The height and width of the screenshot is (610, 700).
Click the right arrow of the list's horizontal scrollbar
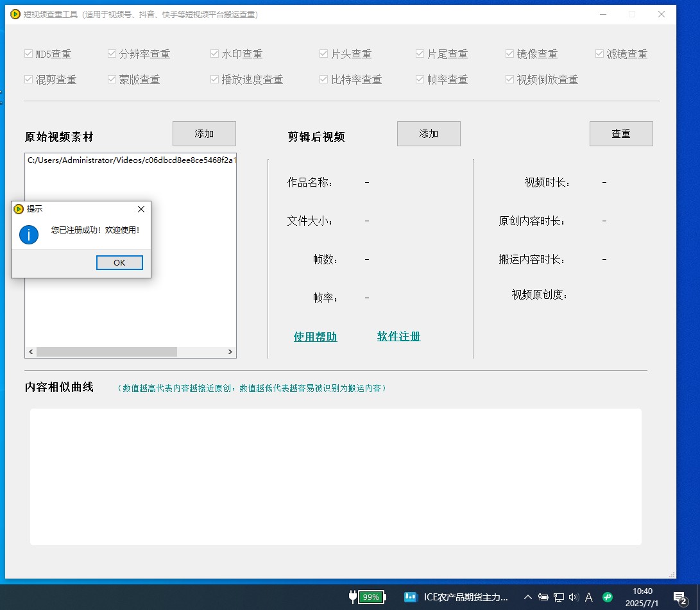point(230,352)
